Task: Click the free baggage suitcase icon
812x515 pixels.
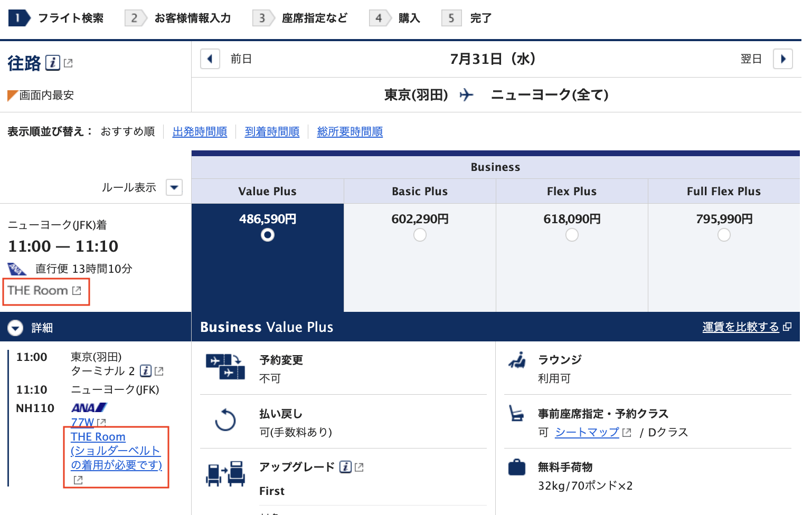Action: [x=517, y=467]
